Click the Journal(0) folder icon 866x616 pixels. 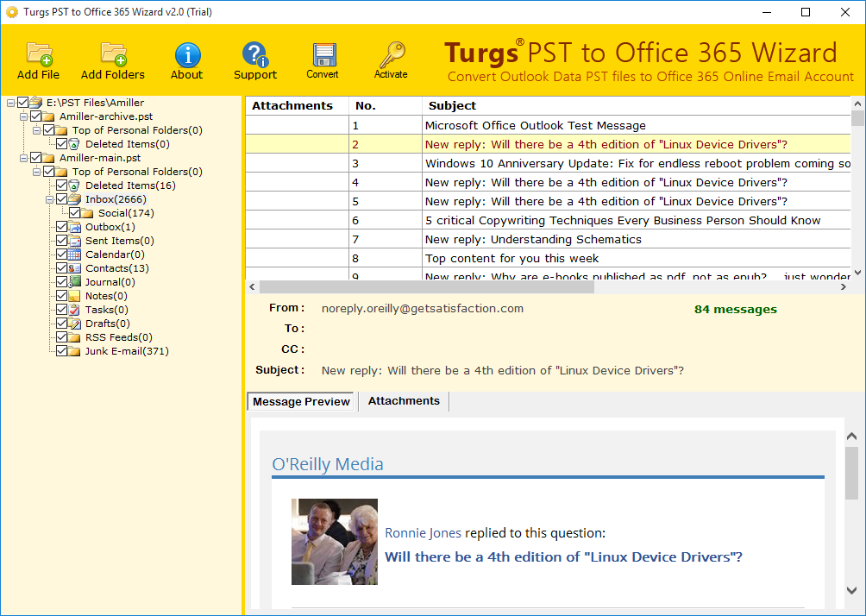75,282
